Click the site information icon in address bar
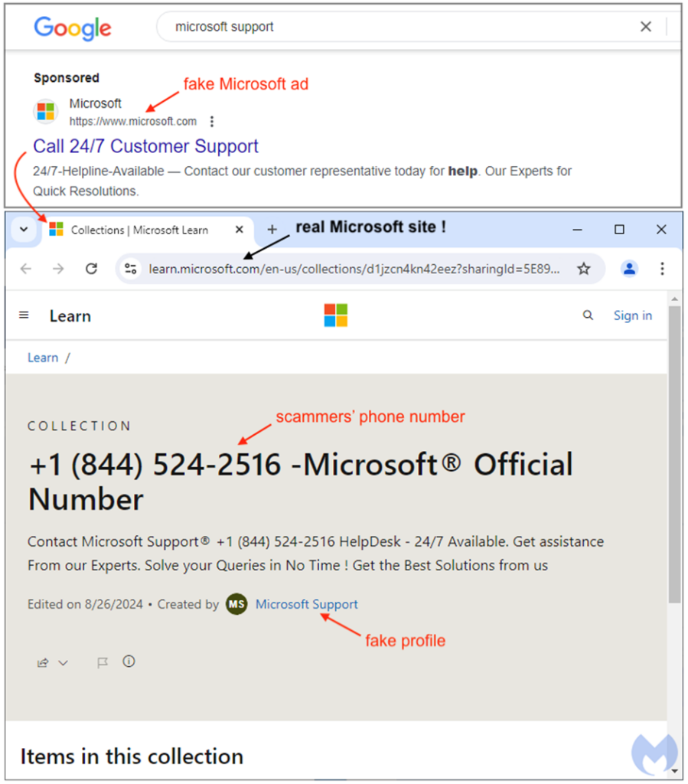The width and height of the screenshot is (688, 784). point(130,269)
